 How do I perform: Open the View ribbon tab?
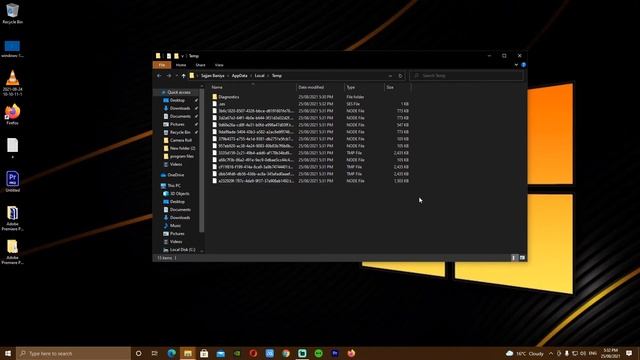[x=219, y=65]
